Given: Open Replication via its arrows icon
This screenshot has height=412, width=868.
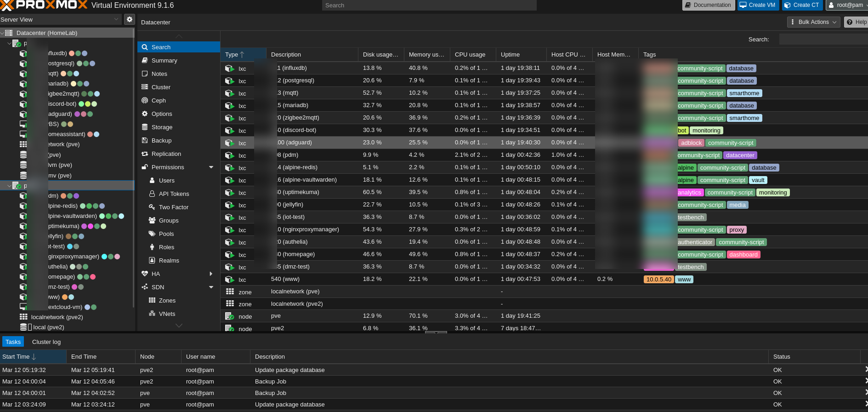Looking at the screenshot, I should tap(145, 154).
